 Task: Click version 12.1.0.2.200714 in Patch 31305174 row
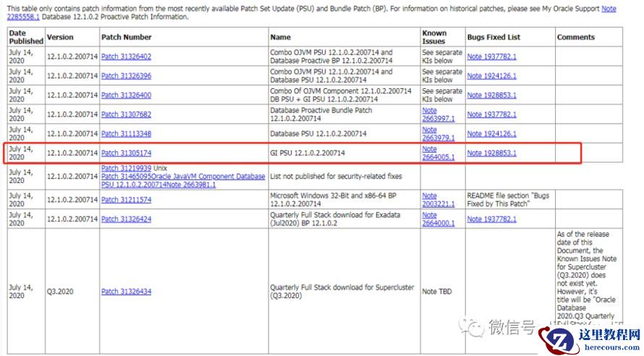tap(72, 153)
